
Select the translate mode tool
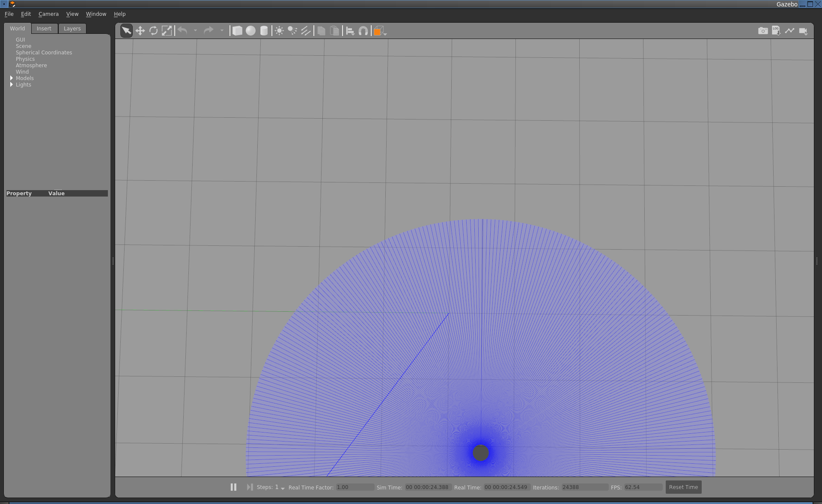[140, 30]
